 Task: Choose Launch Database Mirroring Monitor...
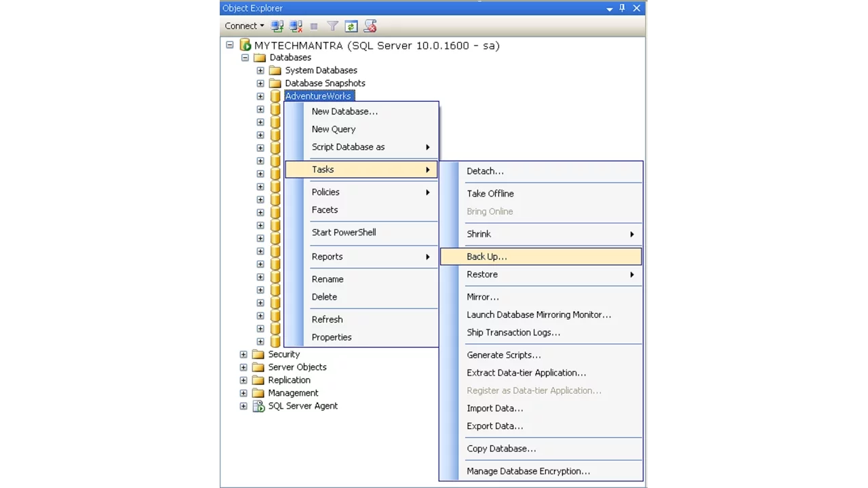pyautogui.click(x=540, y=314)
